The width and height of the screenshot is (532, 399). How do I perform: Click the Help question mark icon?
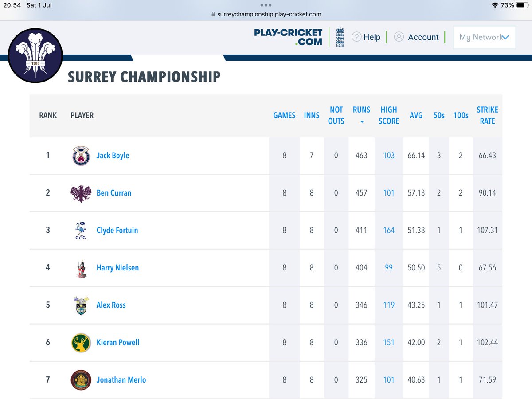pyautogui.click(x=356, y=37)
